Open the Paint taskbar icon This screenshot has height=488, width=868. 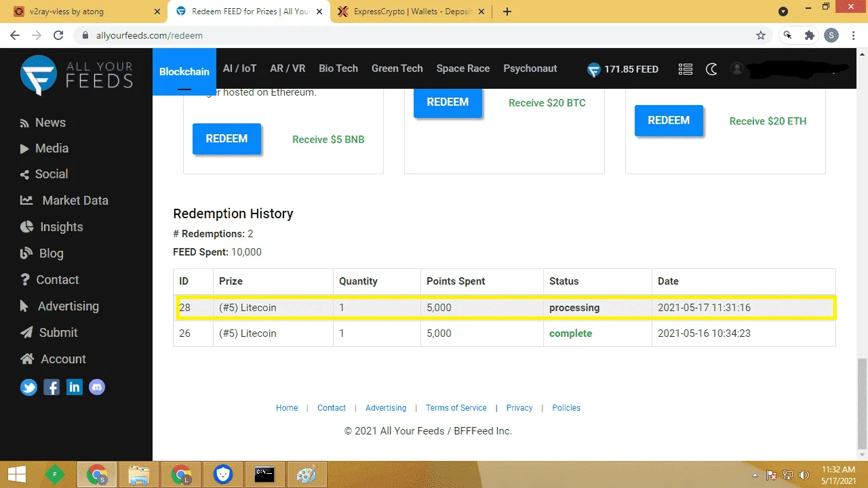pos(307,474)
